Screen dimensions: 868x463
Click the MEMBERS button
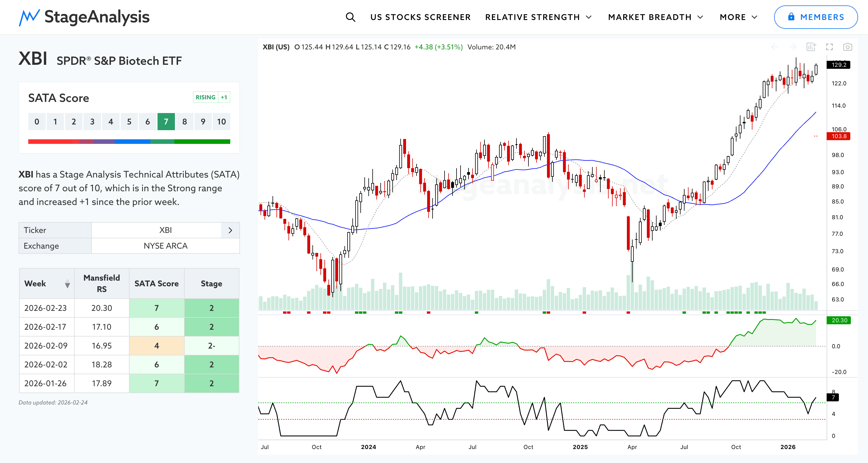(x=815, y=17)
